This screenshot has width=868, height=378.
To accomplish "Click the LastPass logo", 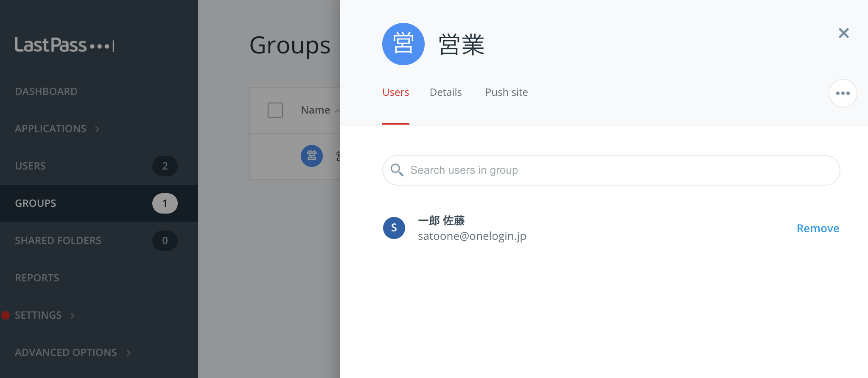I will click(x=64, y=45).
